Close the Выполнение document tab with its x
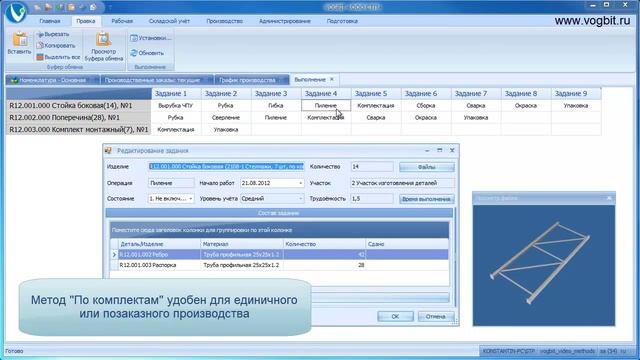 (332, 79)
